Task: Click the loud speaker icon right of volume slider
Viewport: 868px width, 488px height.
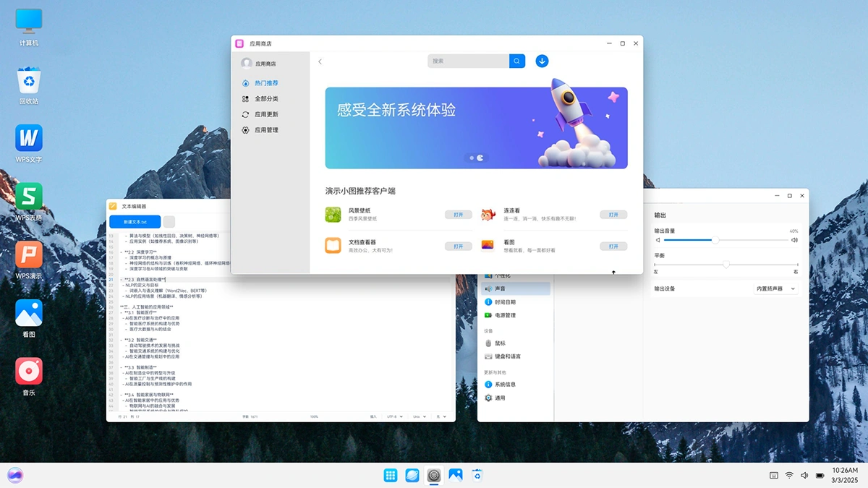Action: click(794, 239)
